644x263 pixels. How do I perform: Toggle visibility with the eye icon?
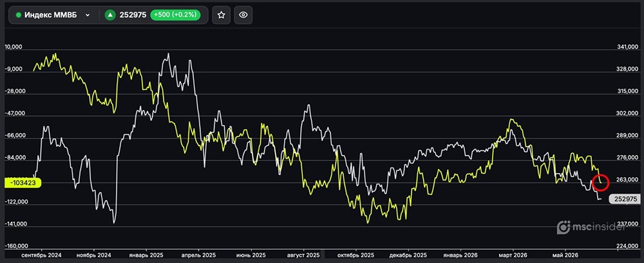click(x=243, y=15)
